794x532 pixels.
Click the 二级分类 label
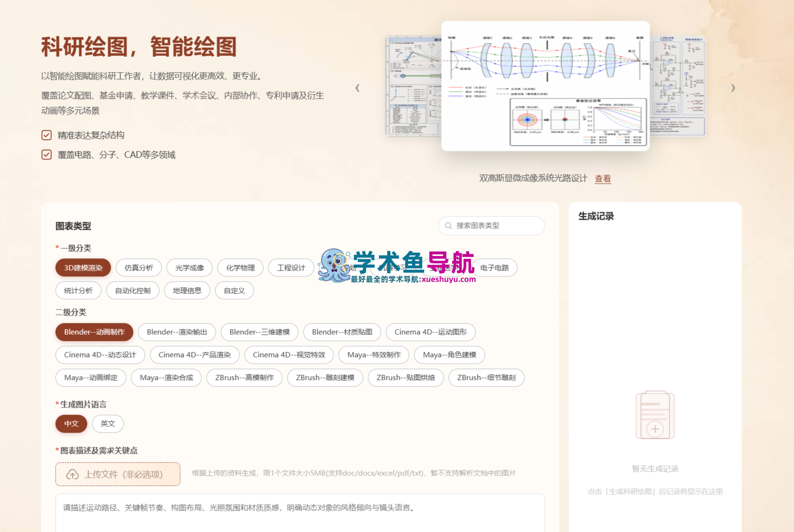tap(71, 312)
